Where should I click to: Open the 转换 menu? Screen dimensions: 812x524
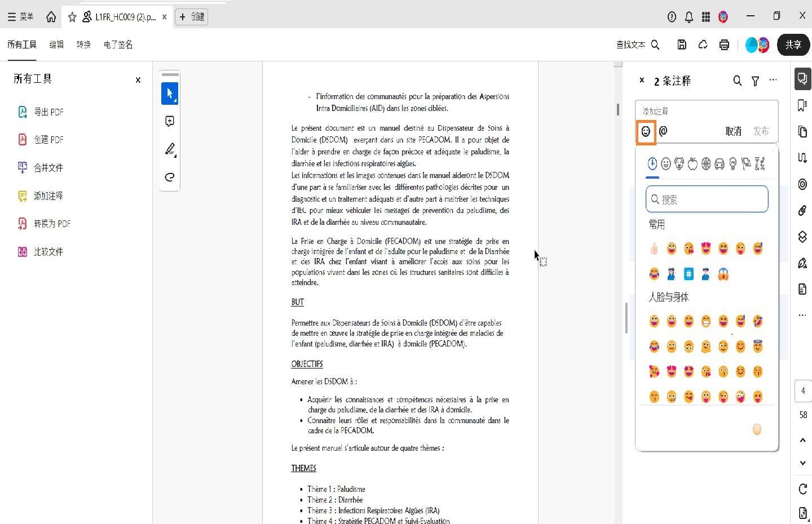83,45
